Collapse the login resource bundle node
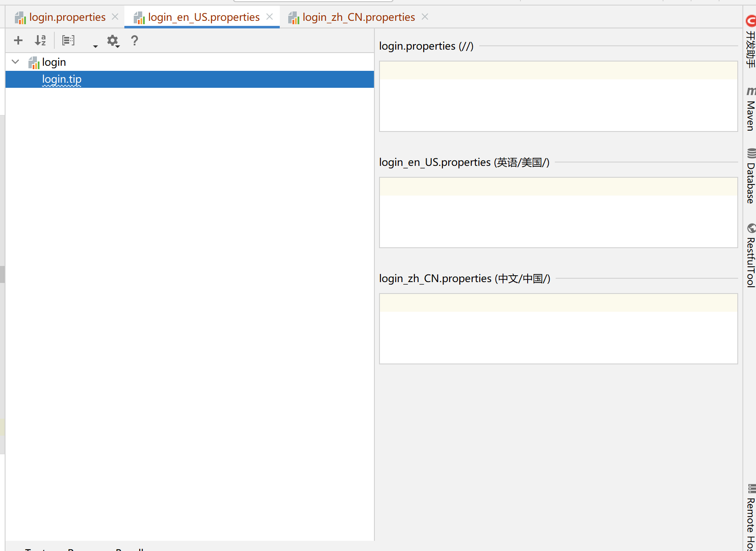 [x=15, y=62]
